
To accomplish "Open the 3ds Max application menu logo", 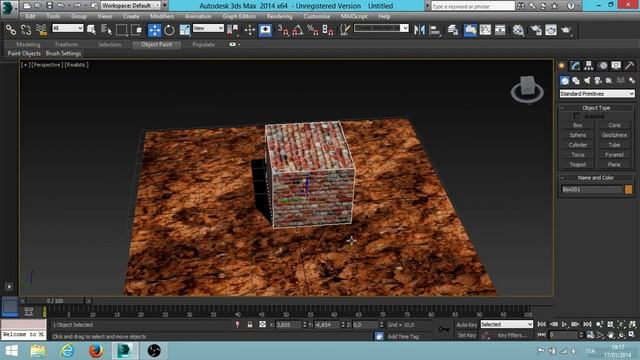I will coord(8,8).
